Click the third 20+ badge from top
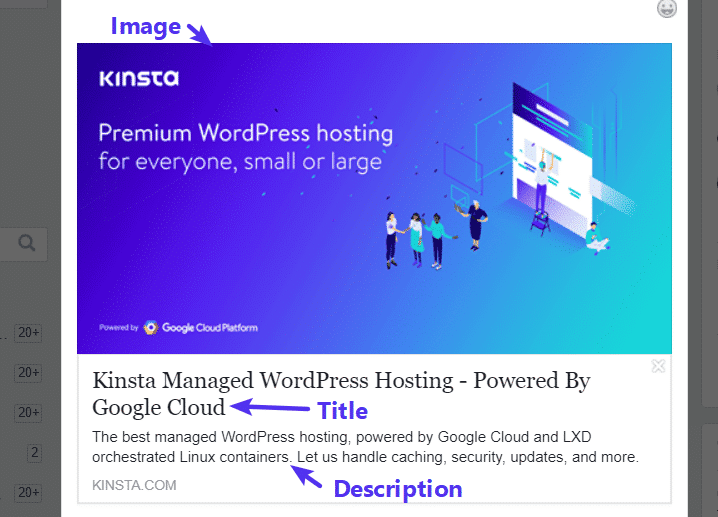 pos(28,413)
